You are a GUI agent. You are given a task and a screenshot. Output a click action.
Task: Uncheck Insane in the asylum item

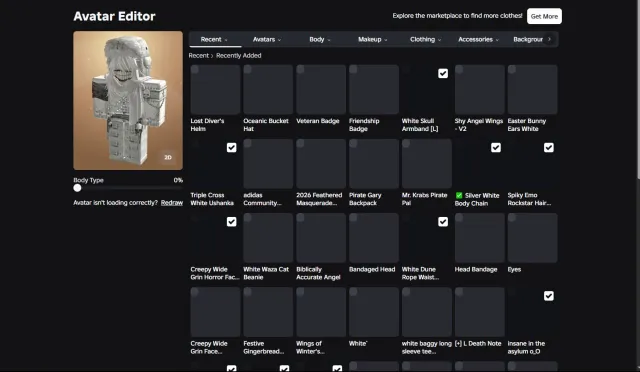549,296
